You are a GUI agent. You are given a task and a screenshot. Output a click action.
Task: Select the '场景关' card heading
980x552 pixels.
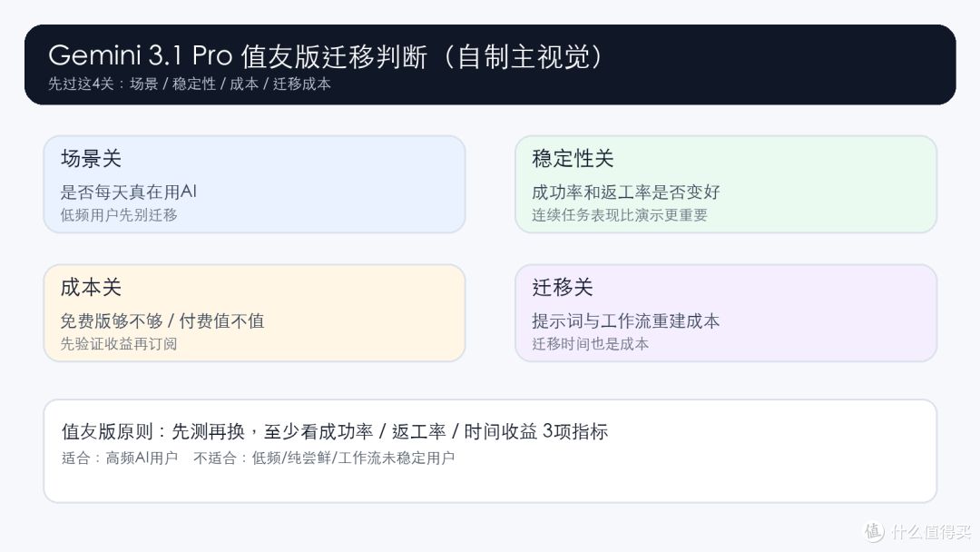[91, 158]
